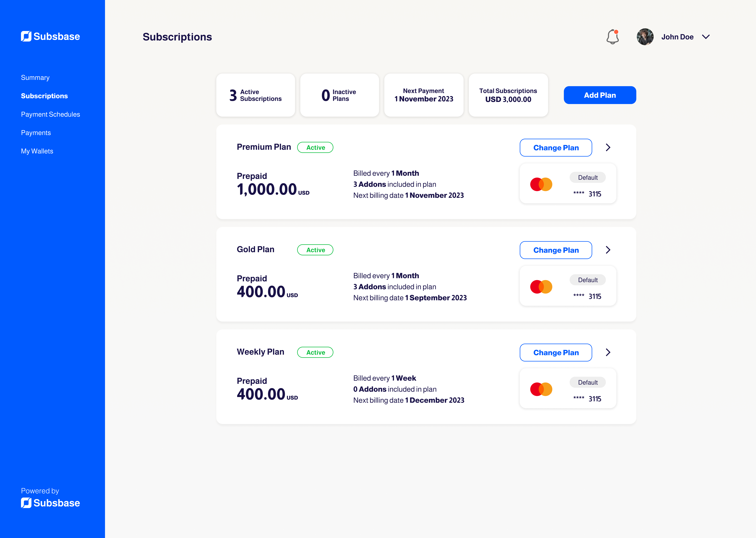Expand Premium Plan details chevron
The height and width of the screenshot is (538, 756).
[608, 147]
